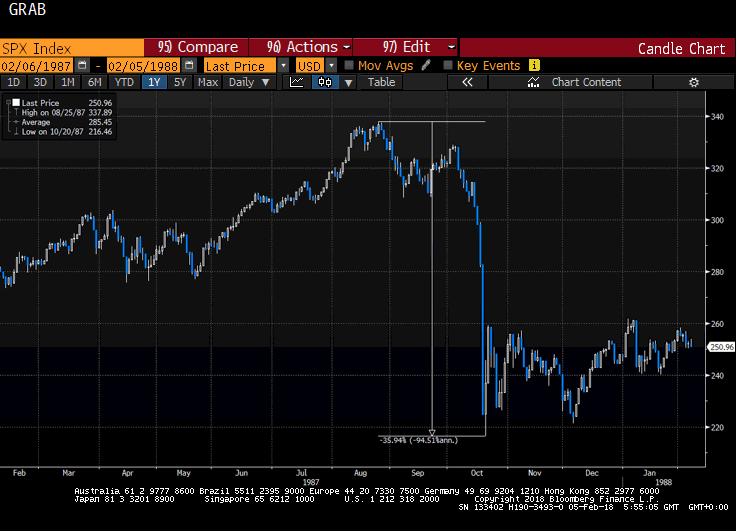Click the 340 y-axis label
This screenshot has width=736, height=531.
pyautogui.click(x=717, y=116)
